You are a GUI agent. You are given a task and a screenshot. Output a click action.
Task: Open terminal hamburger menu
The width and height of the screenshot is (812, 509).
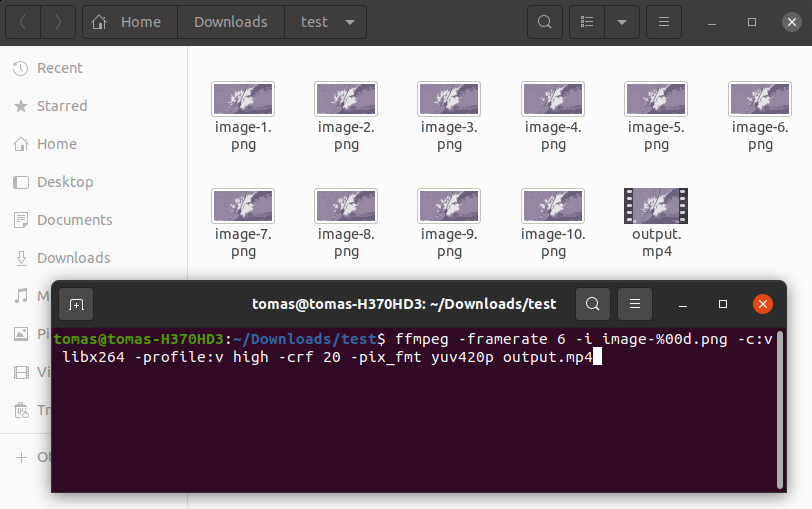click(635, 304)
